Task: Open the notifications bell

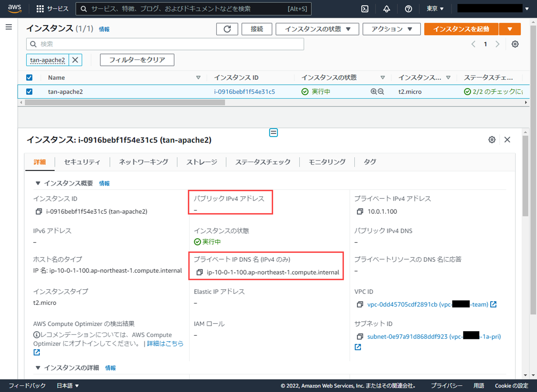Action: (387, 9)
